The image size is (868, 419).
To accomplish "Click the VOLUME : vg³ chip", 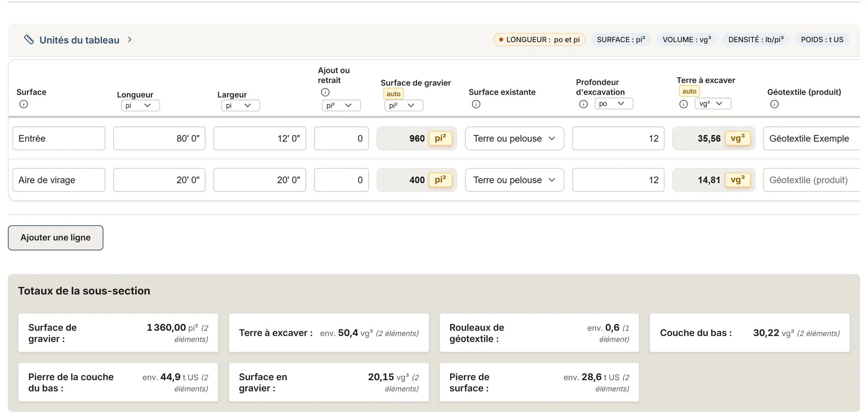I will (687, 40).
